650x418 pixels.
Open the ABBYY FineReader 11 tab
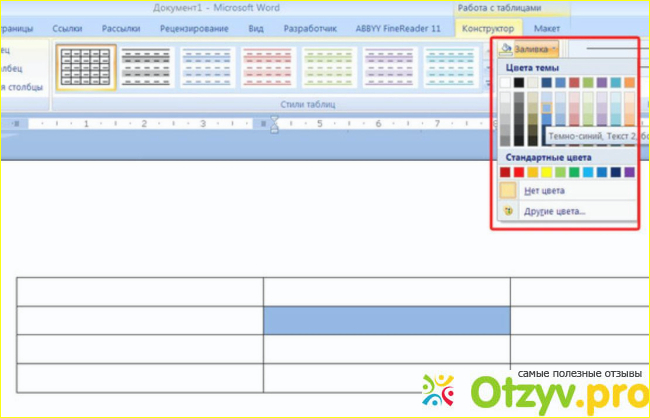(x=397, y=29)
